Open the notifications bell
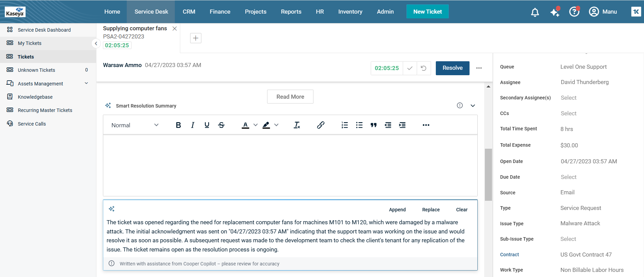 [535, 12]
